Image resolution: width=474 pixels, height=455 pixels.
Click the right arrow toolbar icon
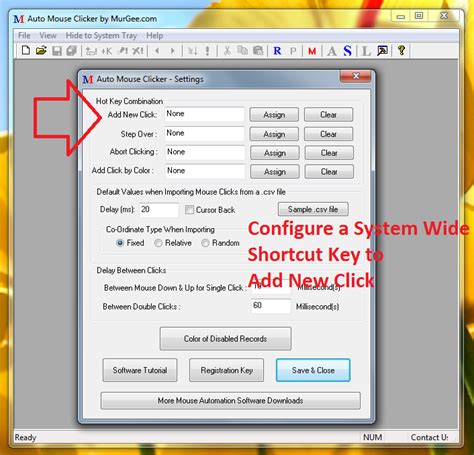(x=172, y=51)
